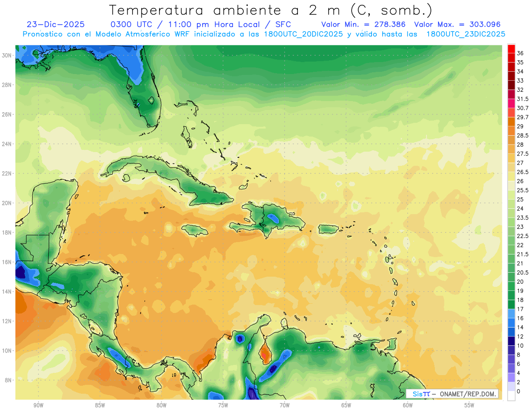Click the '14N' latitude axis label
Screen dimensions: 532x411
pyautogui.click(x=7, y=291)
